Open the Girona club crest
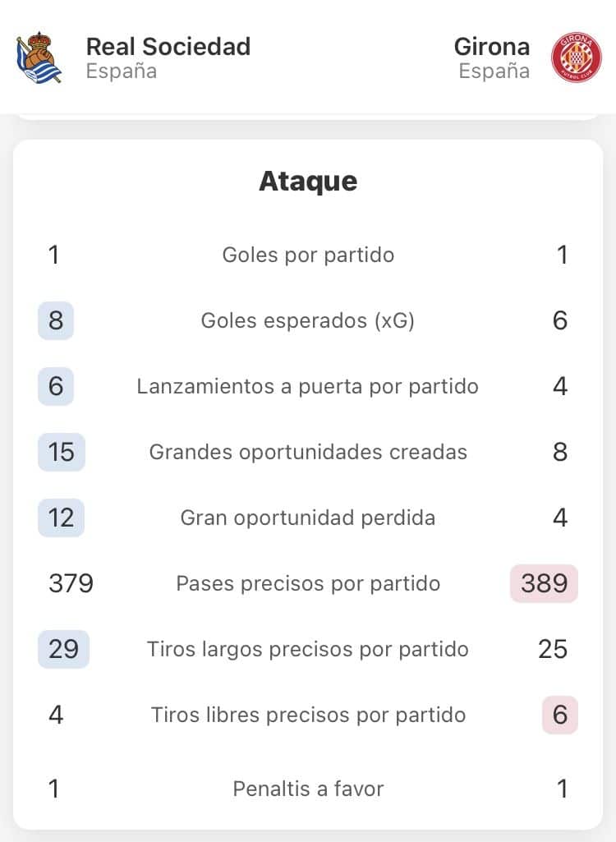This screenshot has width=616, height=842. tap(577, 57)
